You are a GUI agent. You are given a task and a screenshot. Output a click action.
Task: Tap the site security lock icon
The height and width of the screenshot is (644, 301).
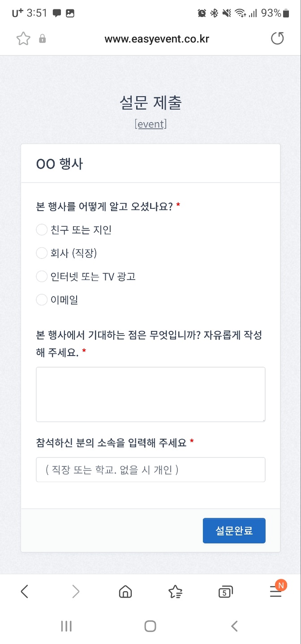43,39
